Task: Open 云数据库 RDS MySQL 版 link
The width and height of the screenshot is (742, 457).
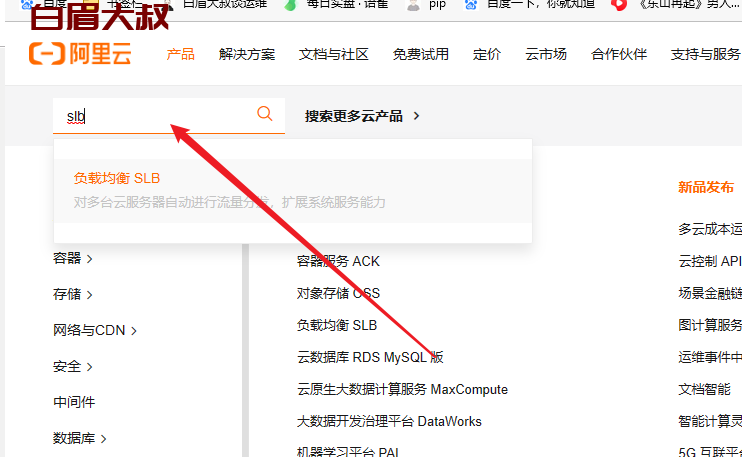Action: click(370, 357)
